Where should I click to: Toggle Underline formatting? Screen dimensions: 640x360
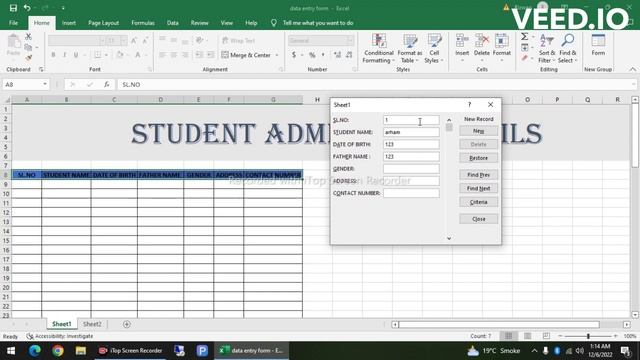point(76,55)
